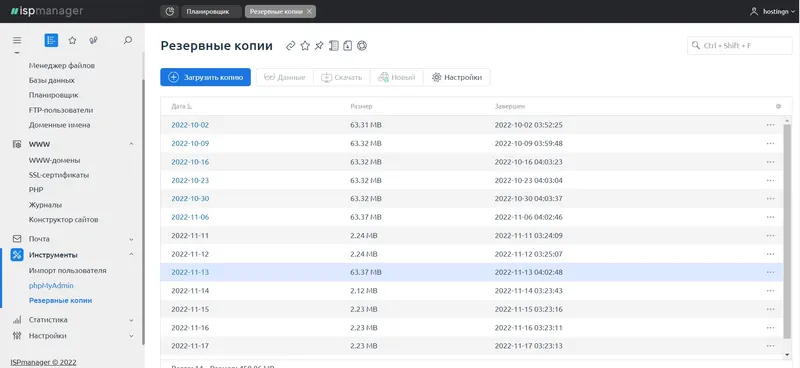Open actions menu for 2022-11-17 backup

point(770,346)
